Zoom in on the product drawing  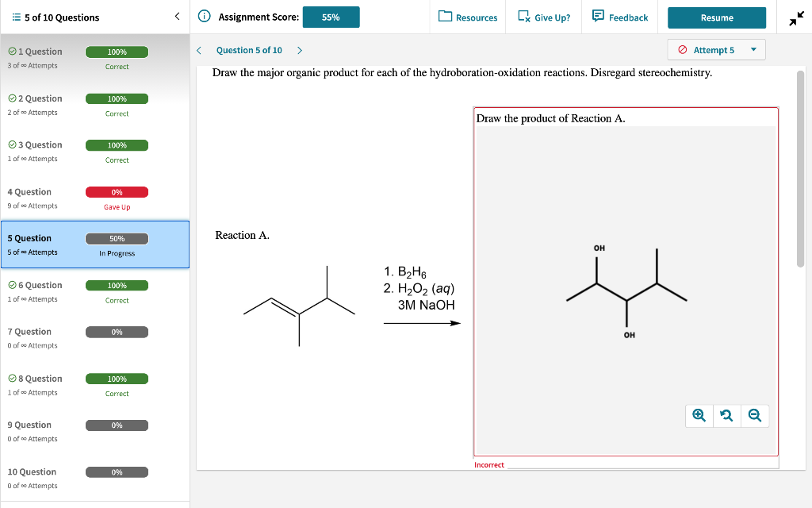coord(699,415)
